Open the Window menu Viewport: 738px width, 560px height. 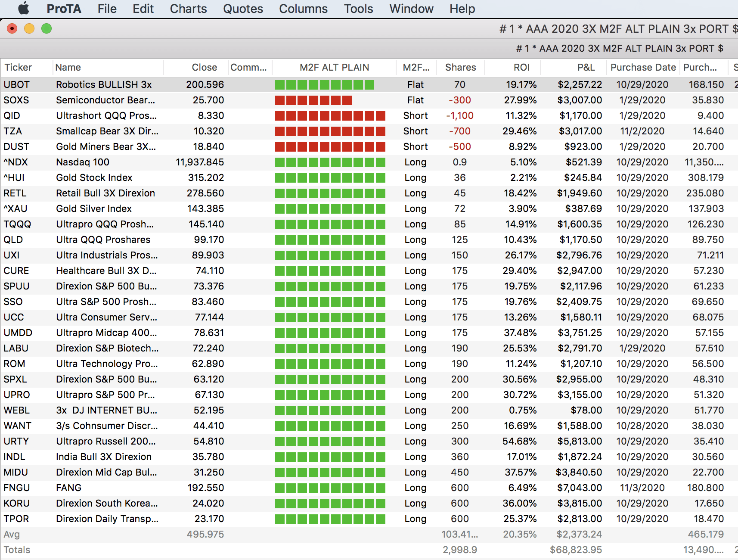coord(411,9)
